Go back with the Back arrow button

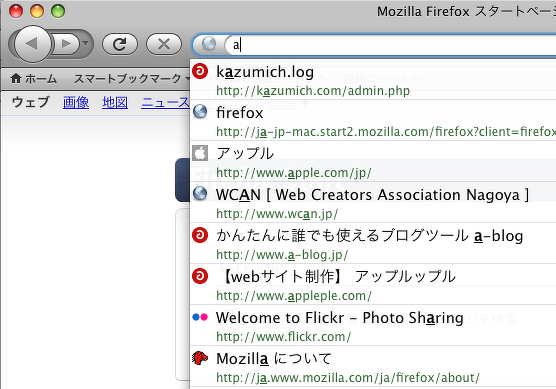[x=33, y=44]
